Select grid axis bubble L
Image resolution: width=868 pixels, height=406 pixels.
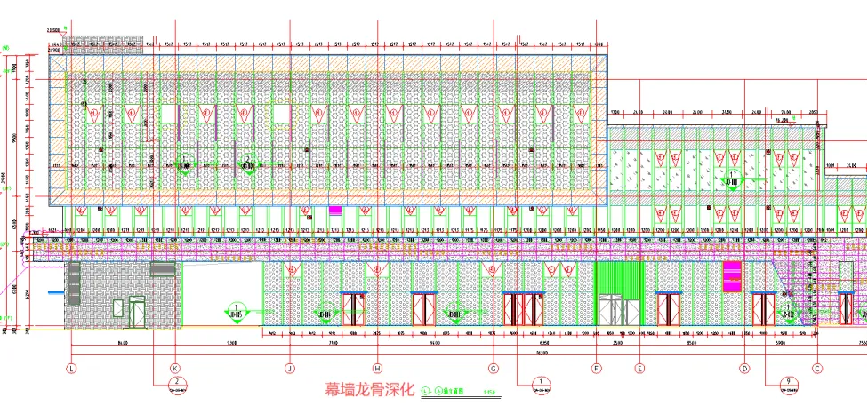(71, 368)
